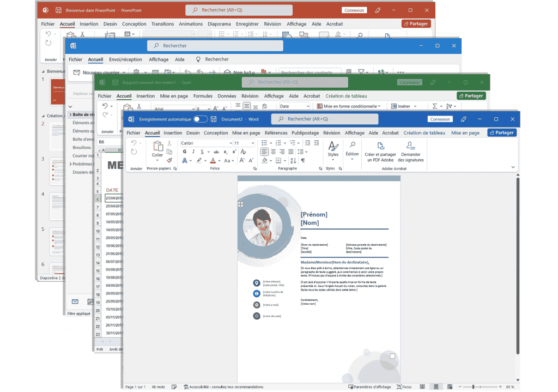
Task: Increase indent in Word paragraph group
Action: coord(317,143)
